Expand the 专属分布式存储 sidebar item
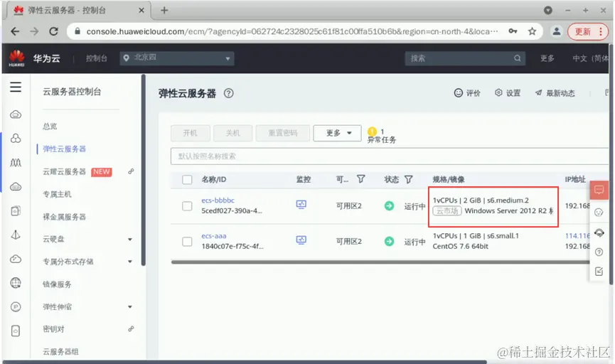 coord(130,262)
